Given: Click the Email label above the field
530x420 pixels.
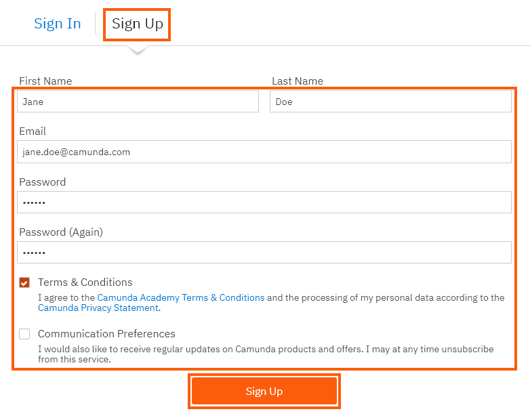Looking at the screenshot, I should point(33,131).
